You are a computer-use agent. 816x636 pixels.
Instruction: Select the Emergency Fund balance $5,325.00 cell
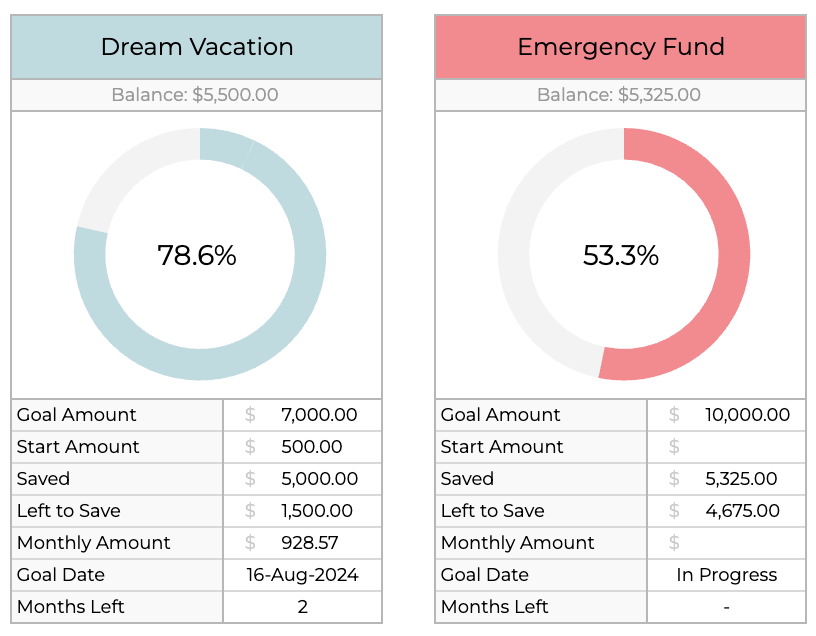point(620,95)
